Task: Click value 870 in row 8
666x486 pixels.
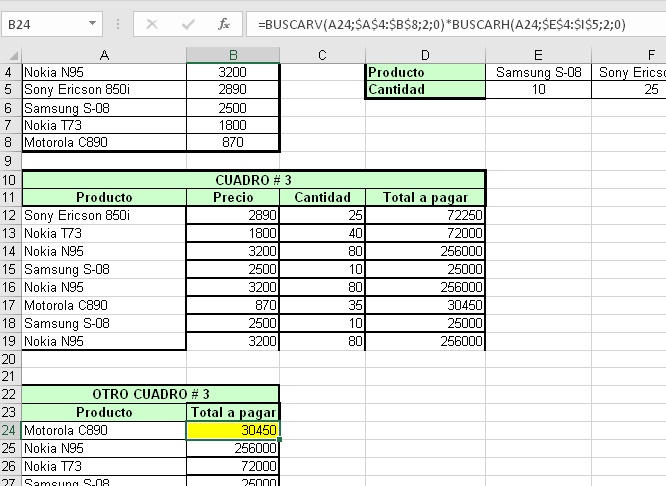Action: tap(233, 142)
